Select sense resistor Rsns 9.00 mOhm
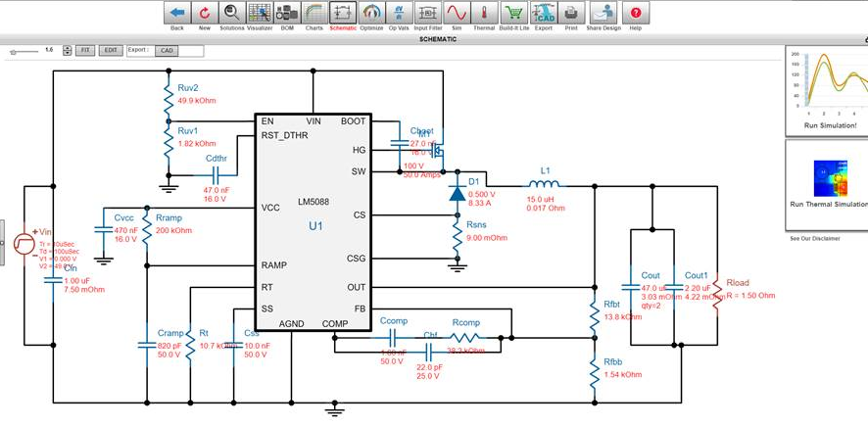Image resolution: width=868 pixels, height=427 pixels. coord(458,236)
